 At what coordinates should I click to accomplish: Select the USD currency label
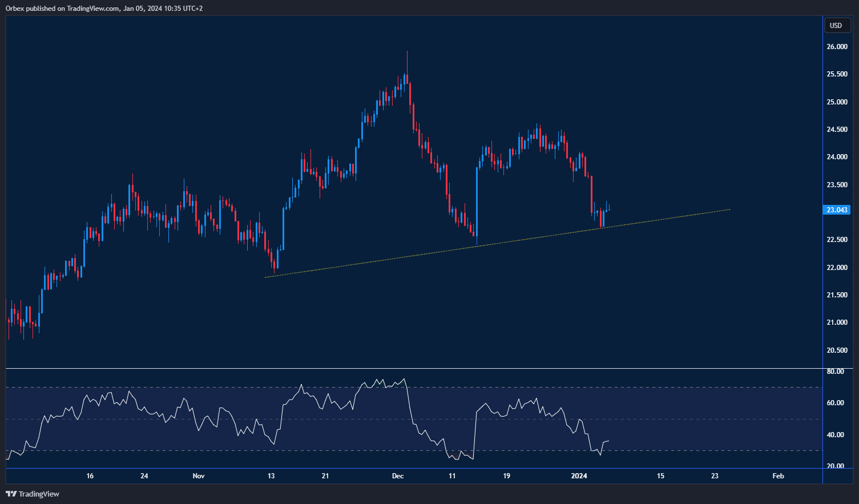[x=837, y=25]
